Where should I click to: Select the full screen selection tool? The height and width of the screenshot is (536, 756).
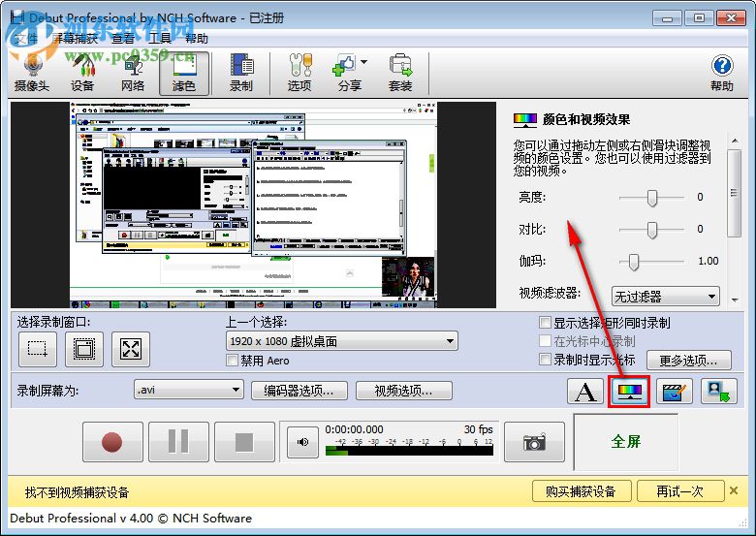131,349
